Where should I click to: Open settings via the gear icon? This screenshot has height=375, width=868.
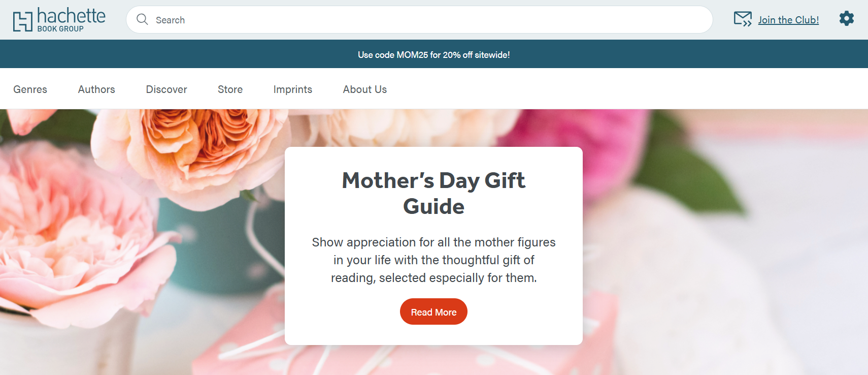point(846,19)
